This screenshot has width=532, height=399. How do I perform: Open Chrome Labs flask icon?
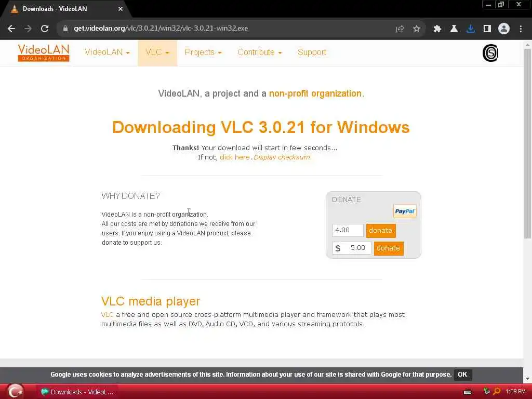[454, 29]
